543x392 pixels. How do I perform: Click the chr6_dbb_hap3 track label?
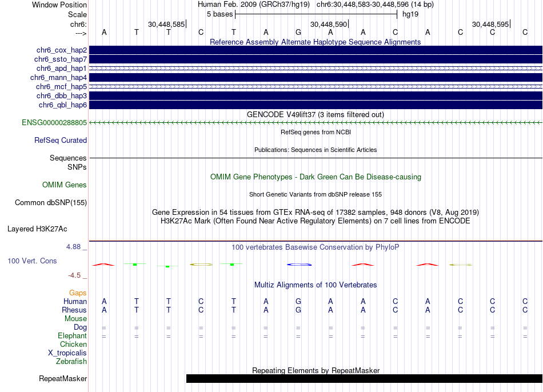point(62,95)
